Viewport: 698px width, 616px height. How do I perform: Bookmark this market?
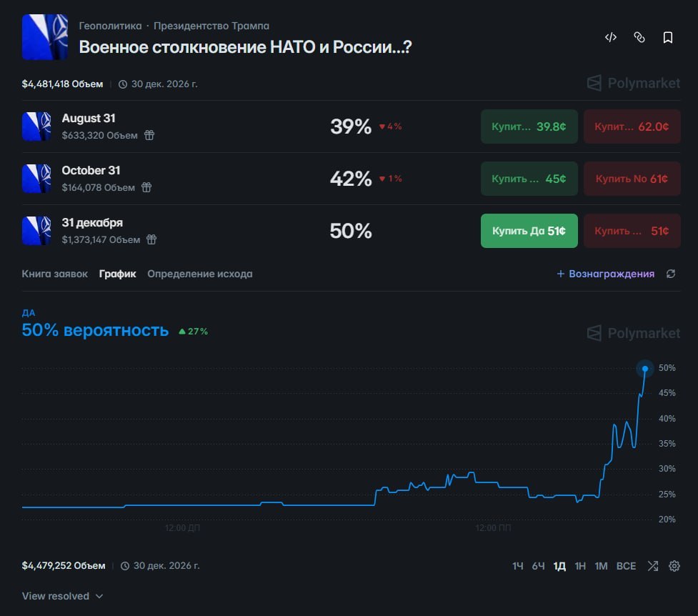(668, 37)
